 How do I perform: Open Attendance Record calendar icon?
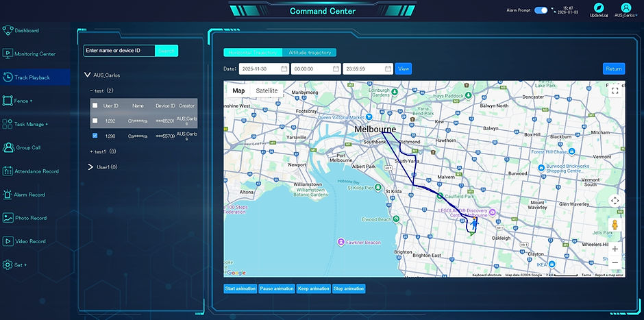[x=8, y=171]
